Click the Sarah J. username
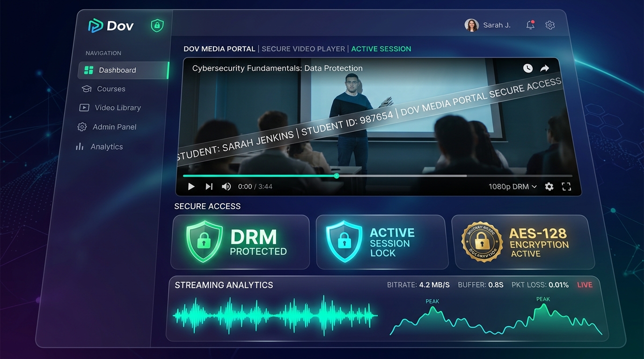This screenshot has height=359, width=644. pyautogui.click(x=497, y=25)
